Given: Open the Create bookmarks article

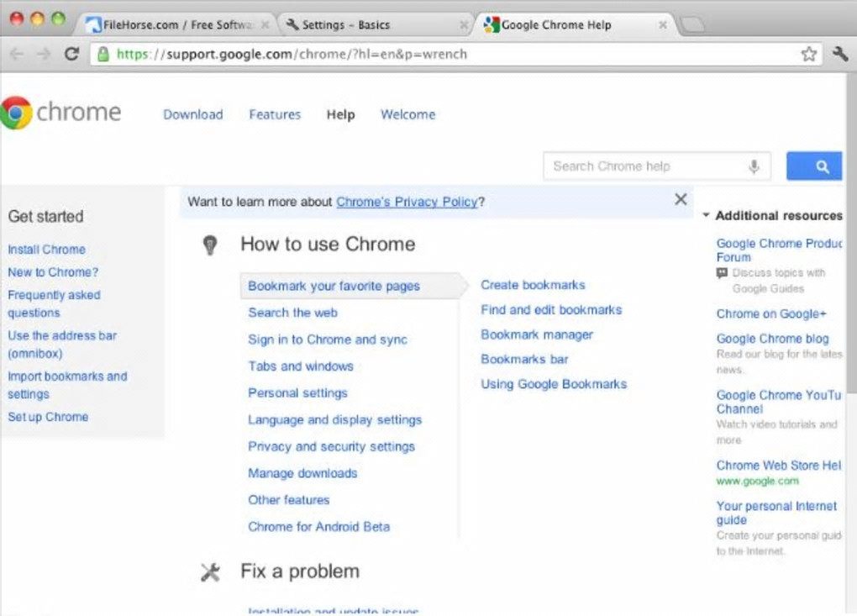Looking at the screenshot, I should [x=533, y=285].
